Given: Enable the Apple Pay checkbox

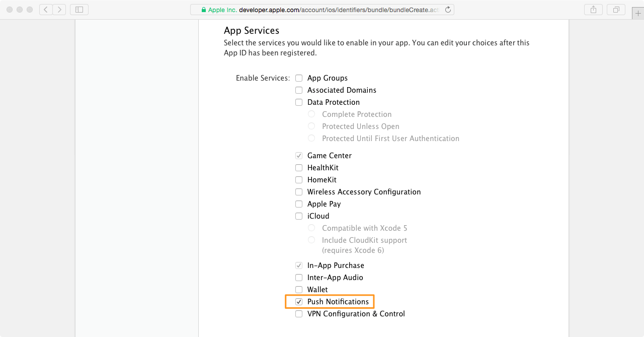Looking at the screenshot, I should pos(299,204).
